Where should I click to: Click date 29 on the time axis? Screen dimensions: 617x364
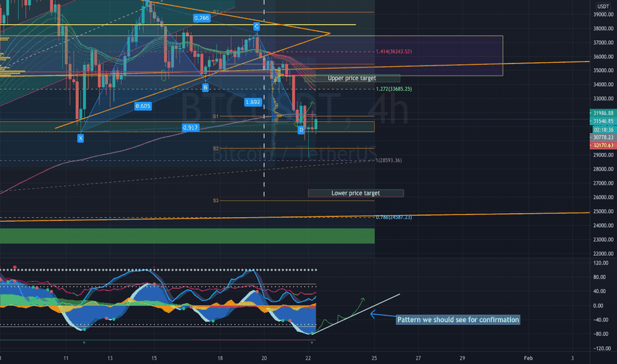pos(462,358)
